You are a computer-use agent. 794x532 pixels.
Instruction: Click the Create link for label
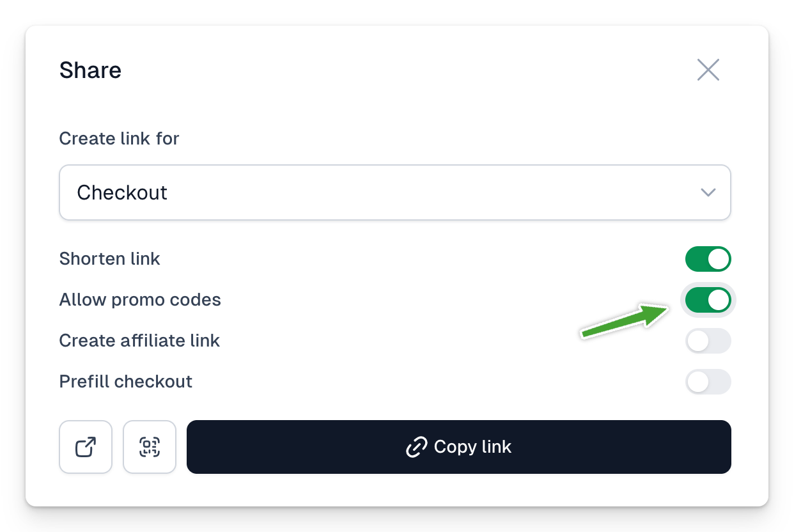[120, 138]
